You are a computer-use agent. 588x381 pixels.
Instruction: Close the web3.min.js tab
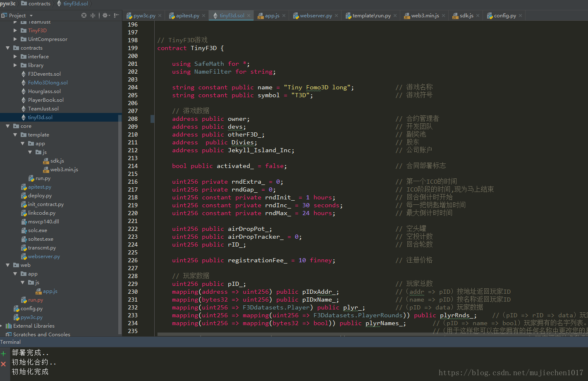[x=444, y=16]
